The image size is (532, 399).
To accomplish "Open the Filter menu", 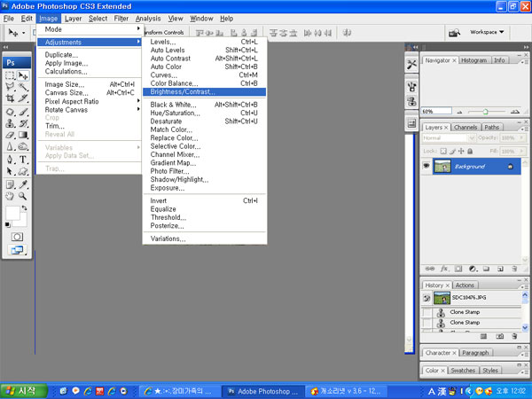I will [121, 19].
